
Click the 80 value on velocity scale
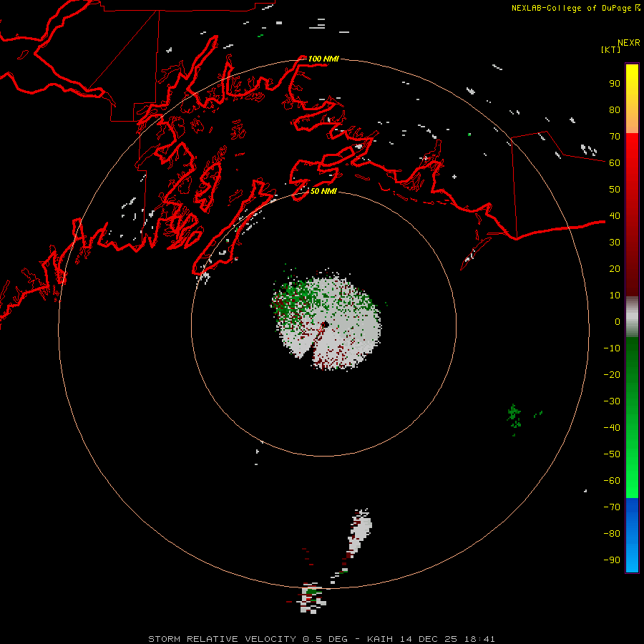point(615,109)
